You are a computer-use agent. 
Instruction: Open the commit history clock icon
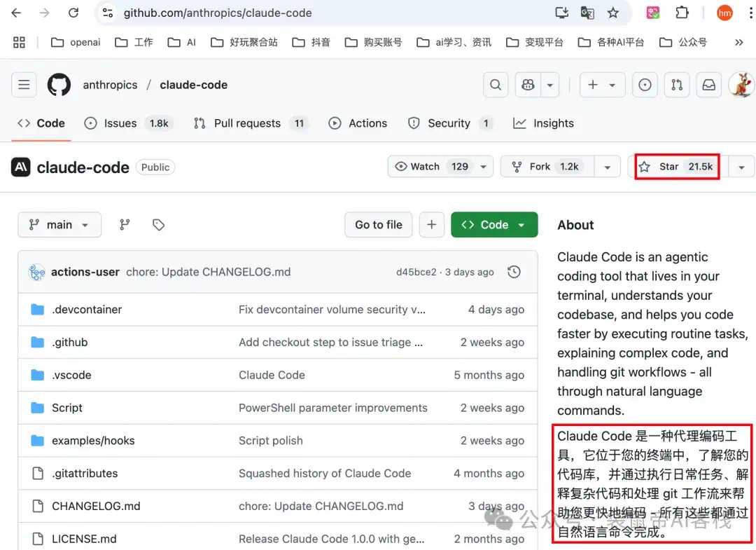click(x=514, y=272)
